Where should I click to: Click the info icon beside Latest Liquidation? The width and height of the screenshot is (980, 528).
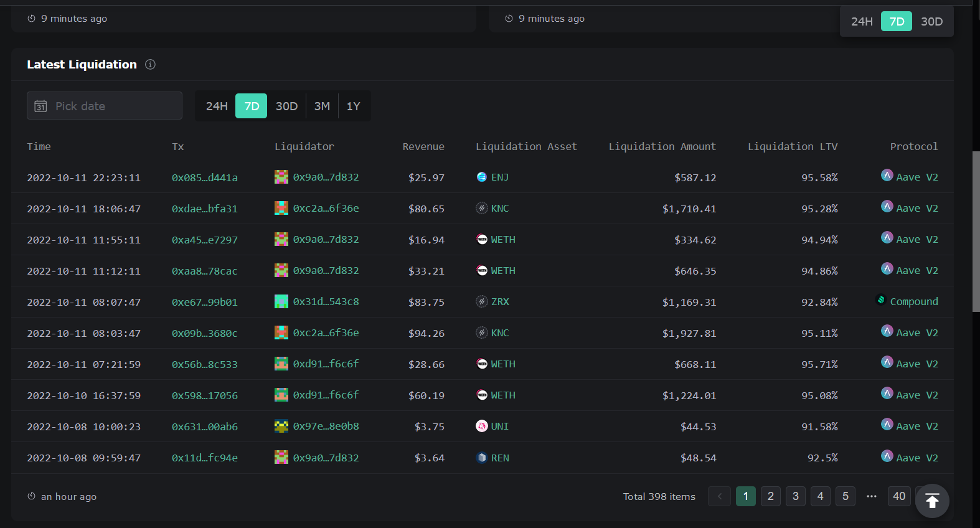coord(150,64)
